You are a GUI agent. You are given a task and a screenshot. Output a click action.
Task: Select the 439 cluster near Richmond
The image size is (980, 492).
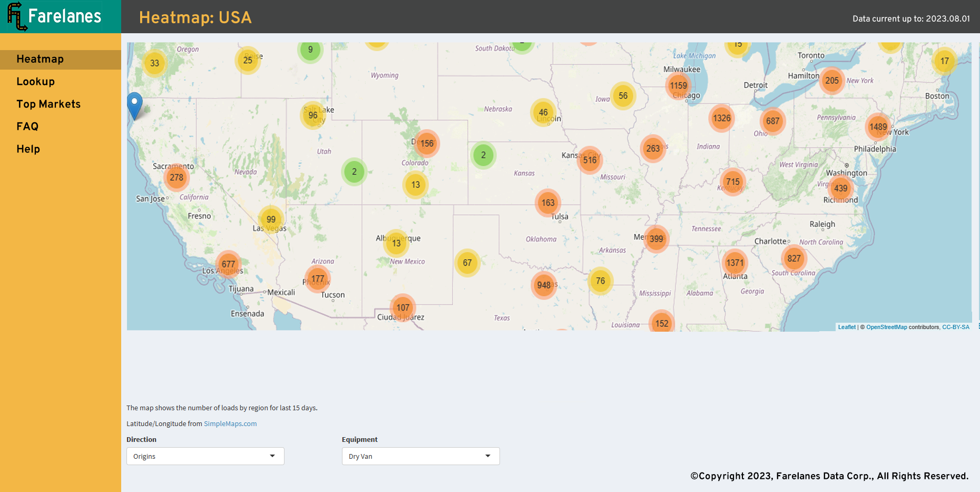(x=841, y=188)
